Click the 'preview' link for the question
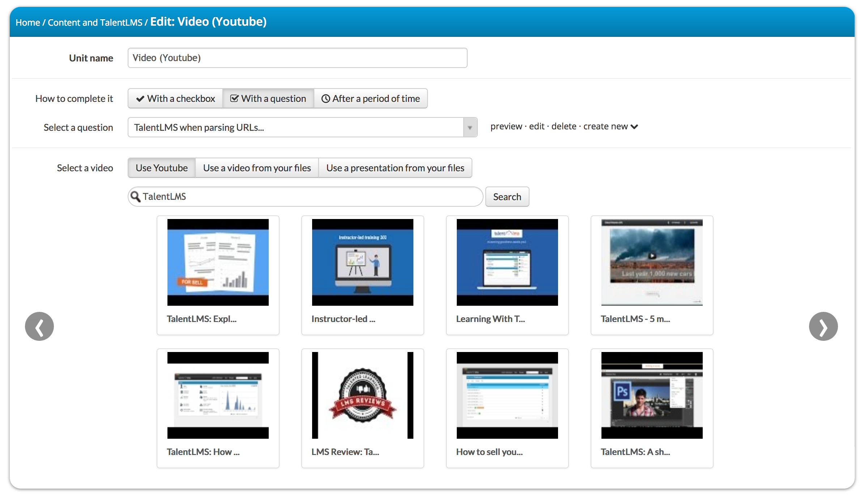868x498 pixels. pyautogui.click(x=506, y=126)
